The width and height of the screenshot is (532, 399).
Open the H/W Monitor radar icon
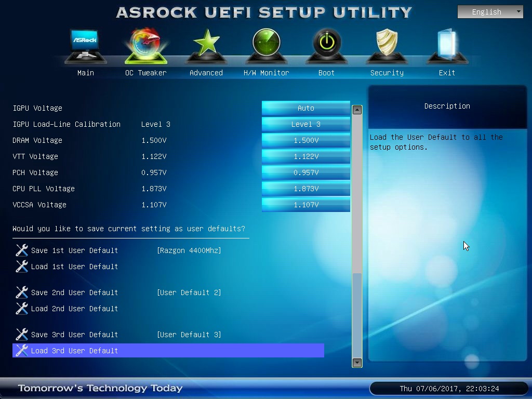pyautogui.click(x=267, y=46)
